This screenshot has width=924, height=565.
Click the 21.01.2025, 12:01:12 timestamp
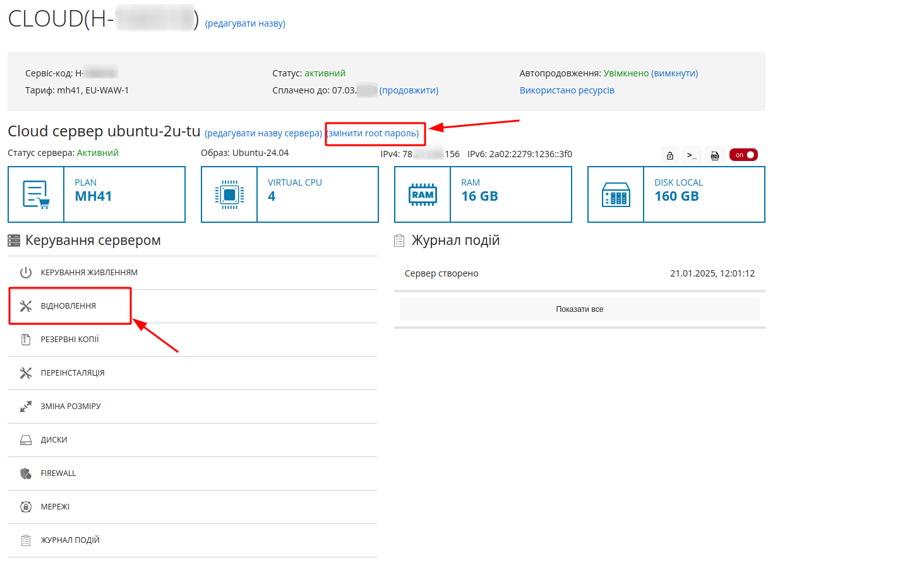pyautogui.click(x=712, y=273)
